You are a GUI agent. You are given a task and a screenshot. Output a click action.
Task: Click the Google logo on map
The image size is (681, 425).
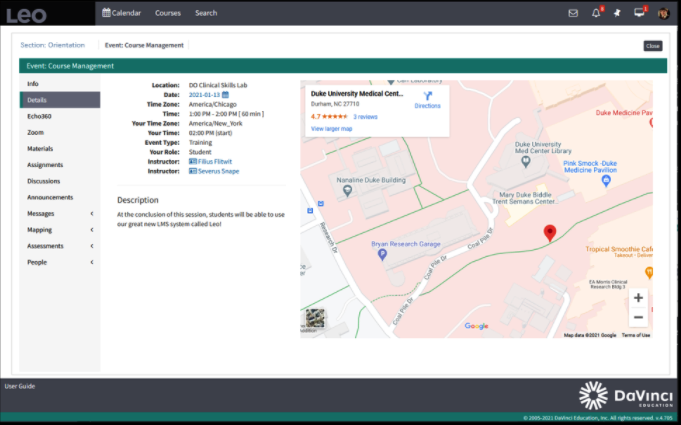476,326
